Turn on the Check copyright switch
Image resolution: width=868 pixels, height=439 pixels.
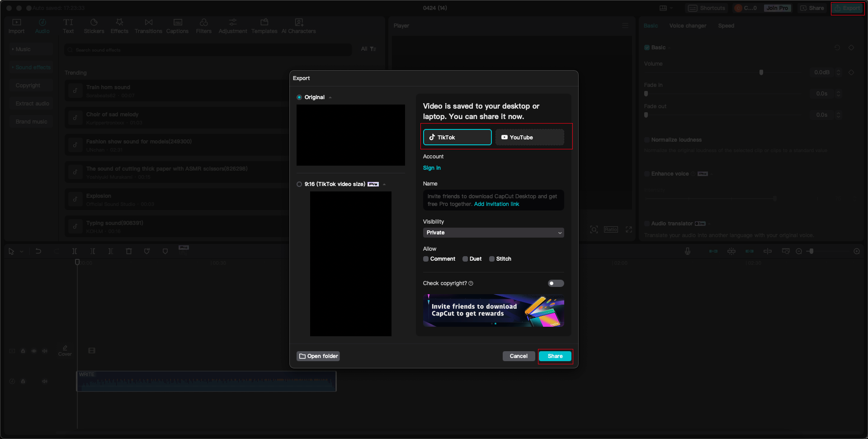point(556,283)
